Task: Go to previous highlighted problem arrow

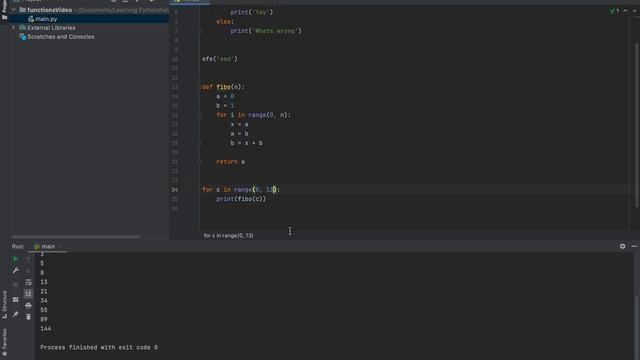Action: tap(625, 11)
